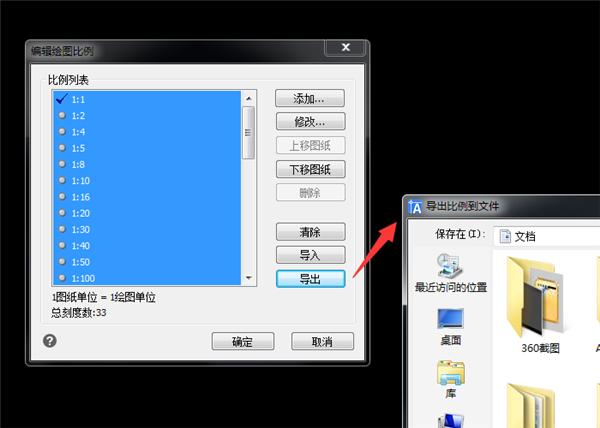The width and height of the screenshot is (600, 428).
Task: Select the 1:50 scale entry
Action: tap(80, 261)
